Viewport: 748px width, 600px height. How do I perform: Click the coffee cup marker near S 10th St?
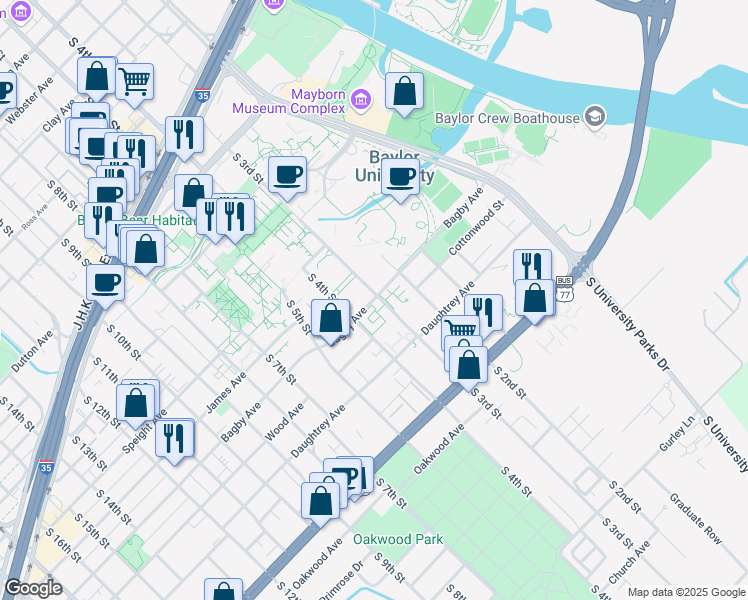point(105,285)
